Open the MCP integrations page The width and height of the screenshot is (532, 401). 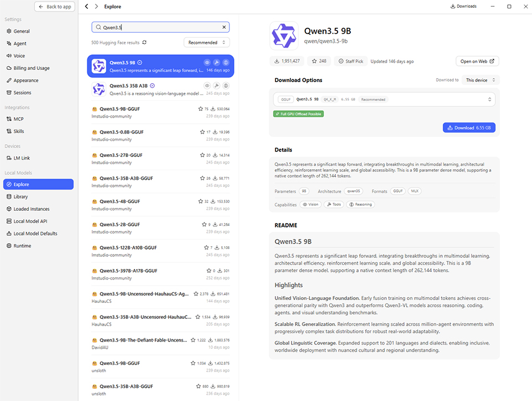38,119
